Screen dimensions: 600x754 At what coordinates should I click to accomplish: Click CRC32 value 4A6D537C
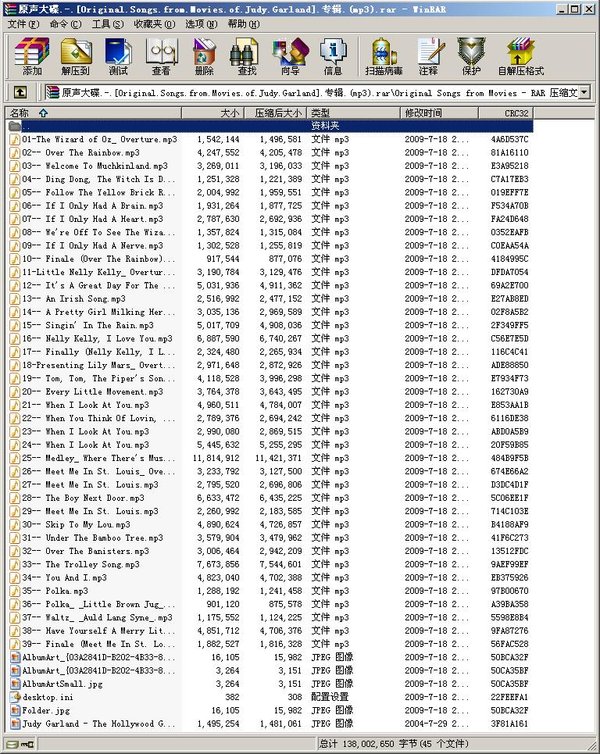(509, 139)
